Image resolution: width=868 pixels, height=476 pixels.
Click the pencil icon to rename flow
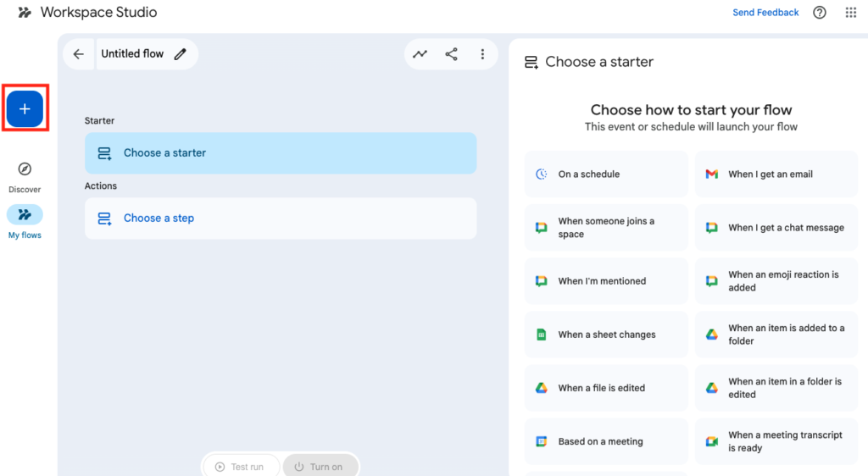(180, 54)
